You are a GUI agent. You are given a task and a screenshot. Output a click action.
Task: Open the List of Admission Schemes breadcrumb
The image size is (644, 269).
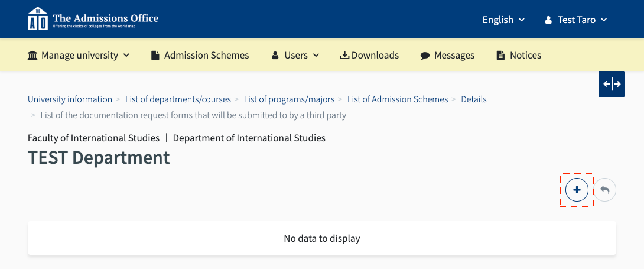(398, 99)
